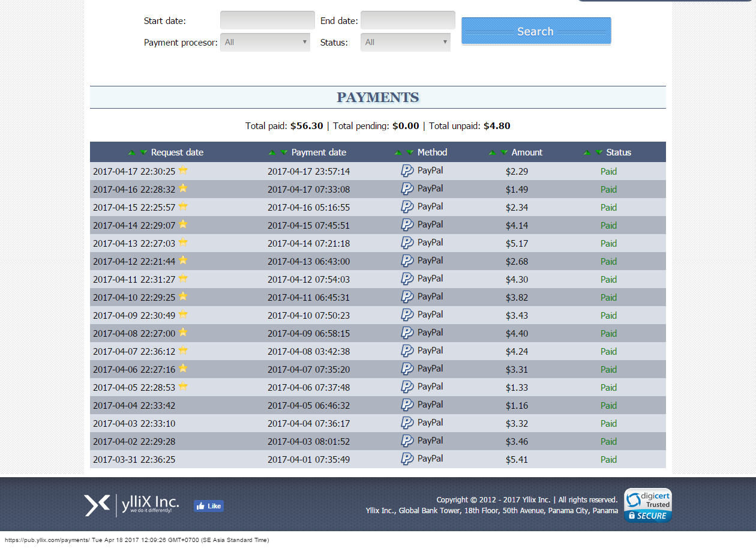Click star icon beside 2017-04-10 22:29:25
Screen dimensions: 756x548
(183, 296)
